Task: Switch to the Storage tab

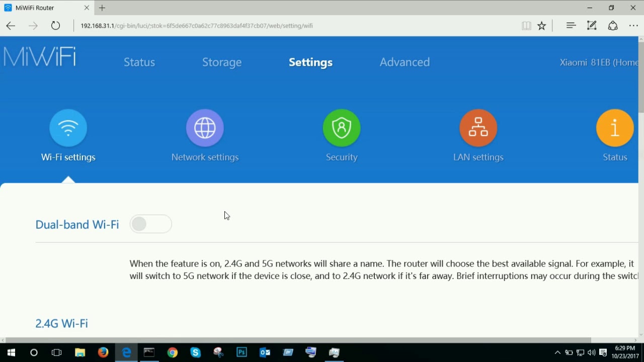Action: click(x=222, y=62)
